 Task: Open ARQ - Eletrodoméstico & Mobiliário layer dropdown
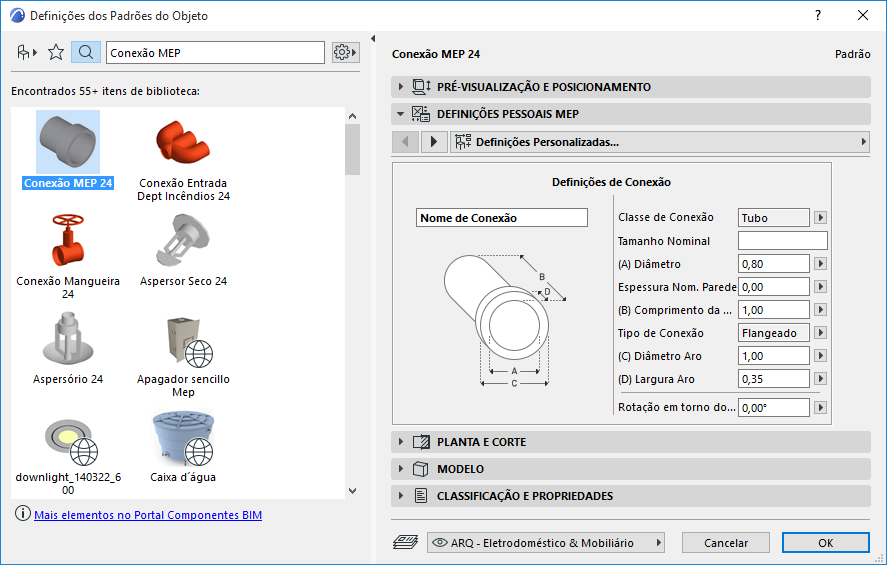[x=545, y=542]
